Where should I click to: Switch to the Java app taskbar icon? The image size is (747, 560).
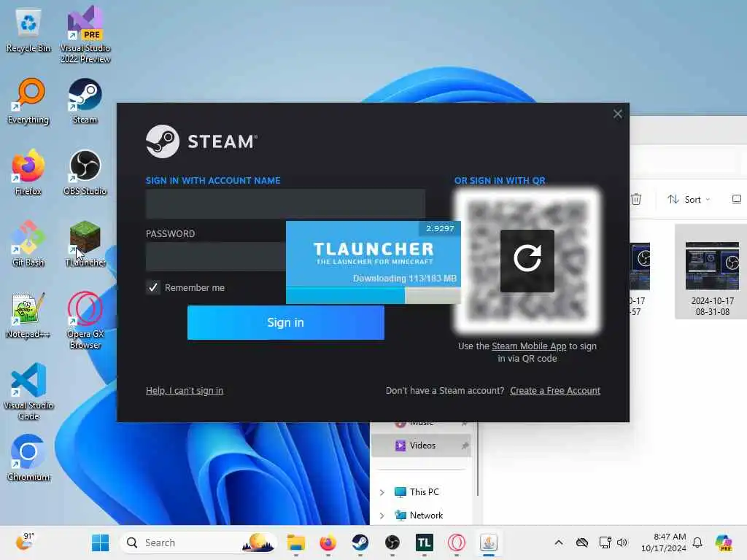(x=488, y=542)
